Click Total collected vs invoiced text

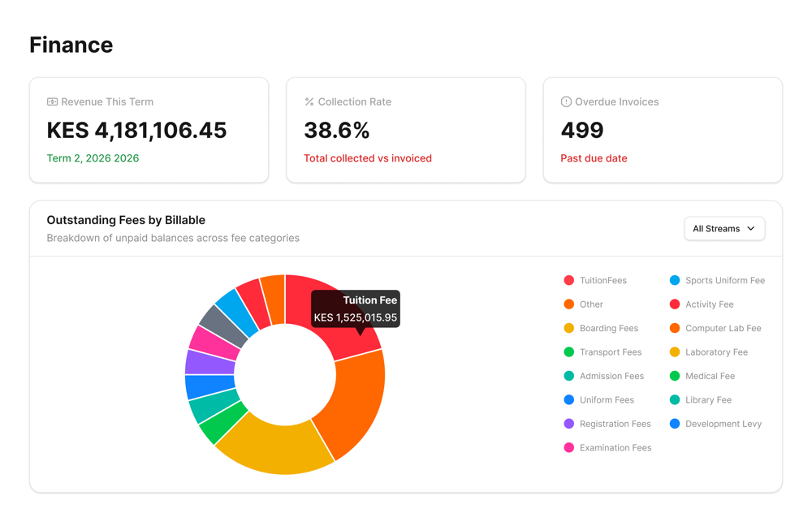pyautogui.click(x=368, y=158)
